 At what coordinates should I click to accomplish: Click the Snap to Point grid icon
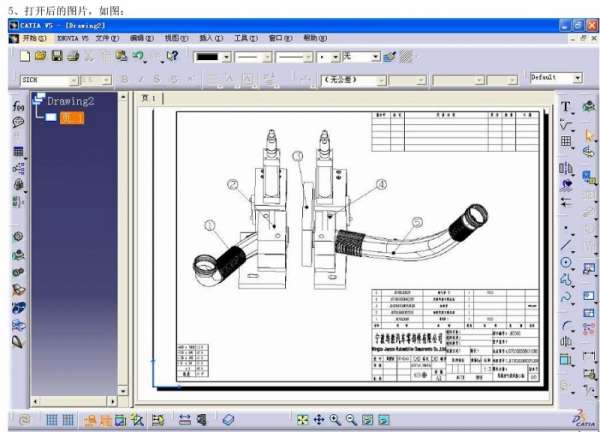point(68,420)
